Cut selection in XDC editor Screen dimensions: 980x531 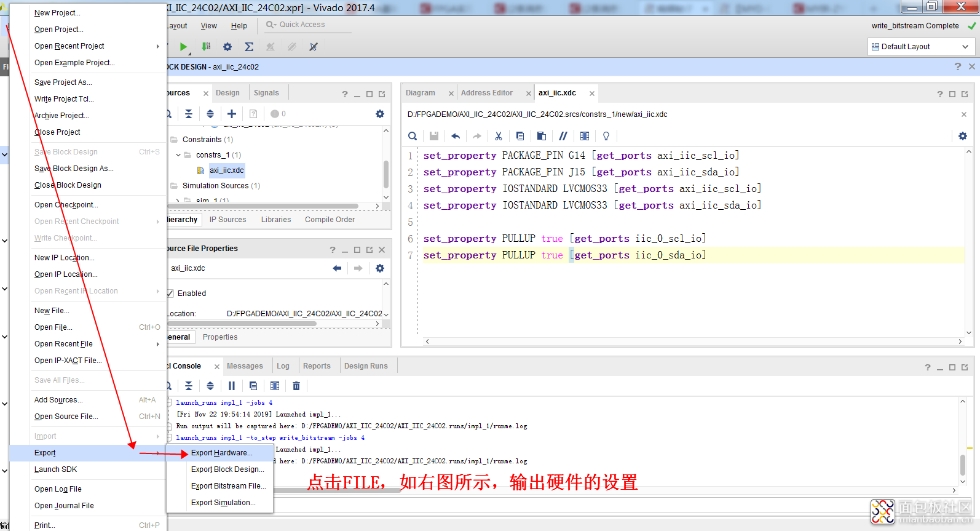499,136
